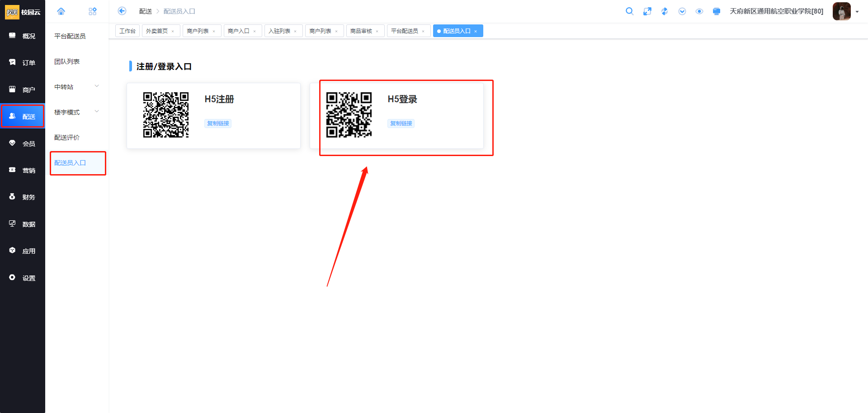Copy the H5注册 link with 复制链接
868x413 pixels.
click(218, 123)
